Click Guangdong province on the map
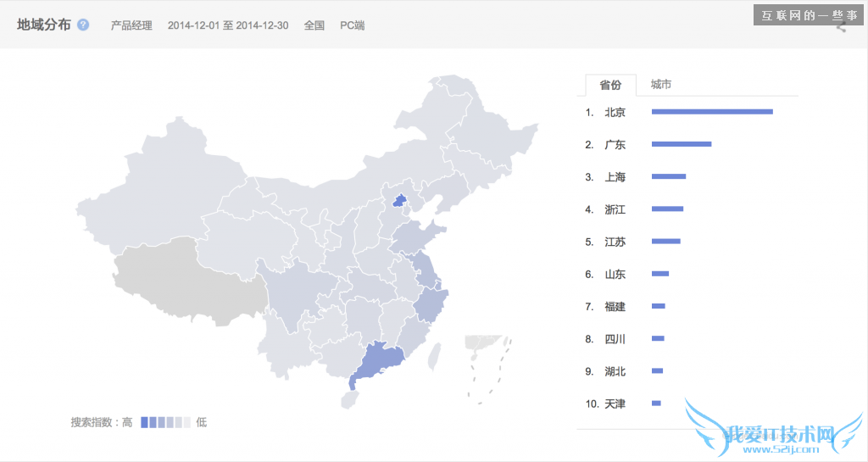 click(x=379, y=364)
